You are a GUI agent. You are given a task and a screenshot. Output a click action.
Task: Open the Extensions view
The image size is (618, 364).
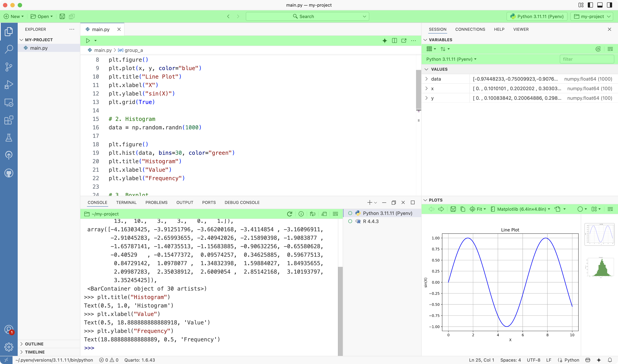[x=9, y=120]
